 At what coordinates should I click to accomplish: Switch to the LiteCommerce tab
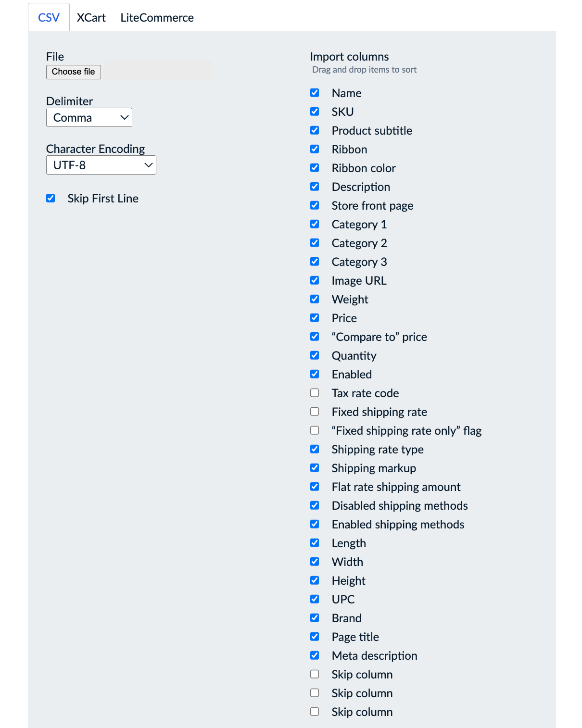pos(157,17)
